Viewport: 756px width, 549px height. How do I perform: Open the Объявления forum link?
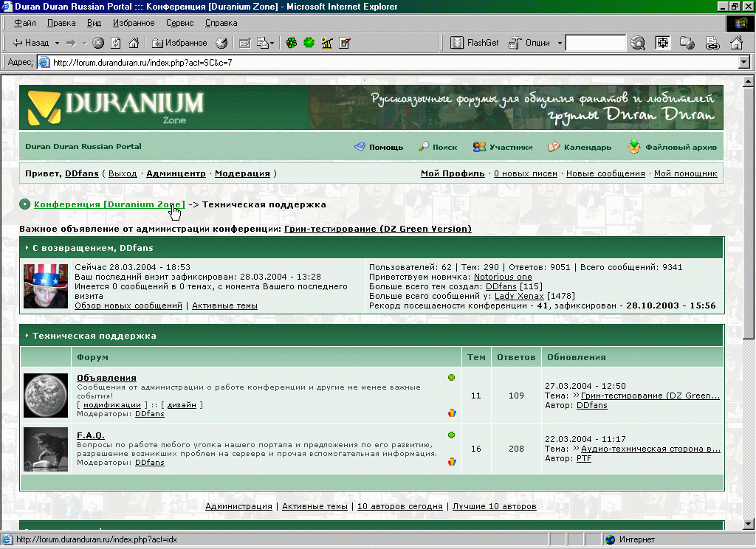coord(106,378)
